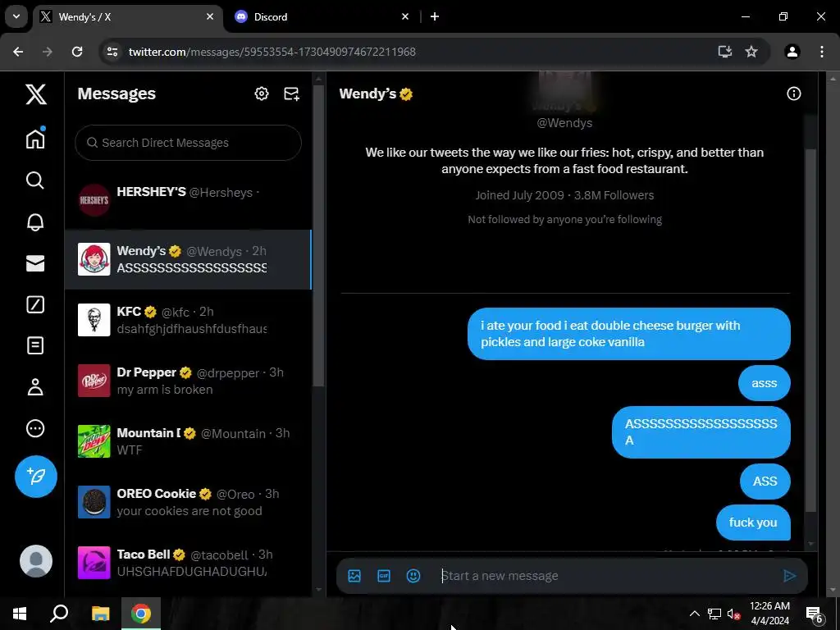Click the conversation list scrollbar
Image resolution: width=840 pixels, height=630 pixels.
click(x=318, y=235)
